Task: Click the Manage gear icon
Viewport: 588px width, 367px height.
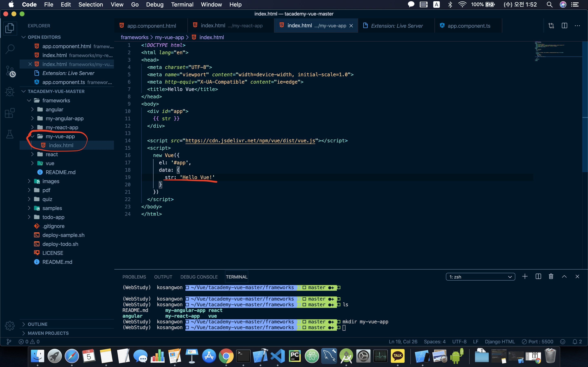Action: 10,326
